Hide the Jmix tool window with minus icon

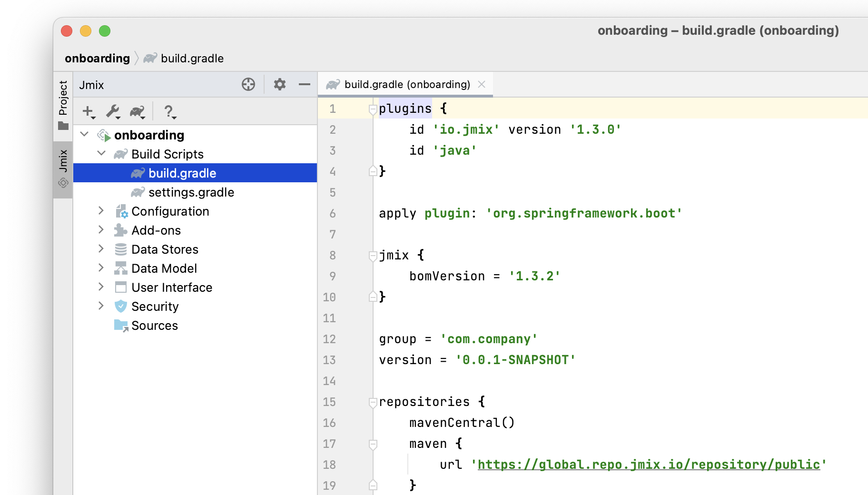(305, 85)
